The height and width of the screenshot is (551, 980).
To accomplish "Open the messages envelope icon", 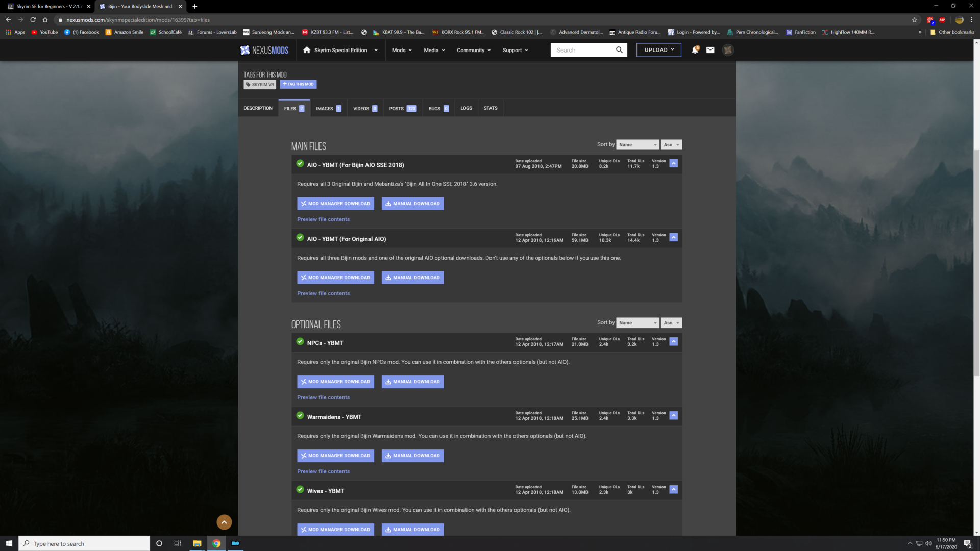I will pyautogui.click(x=710, y=50).
